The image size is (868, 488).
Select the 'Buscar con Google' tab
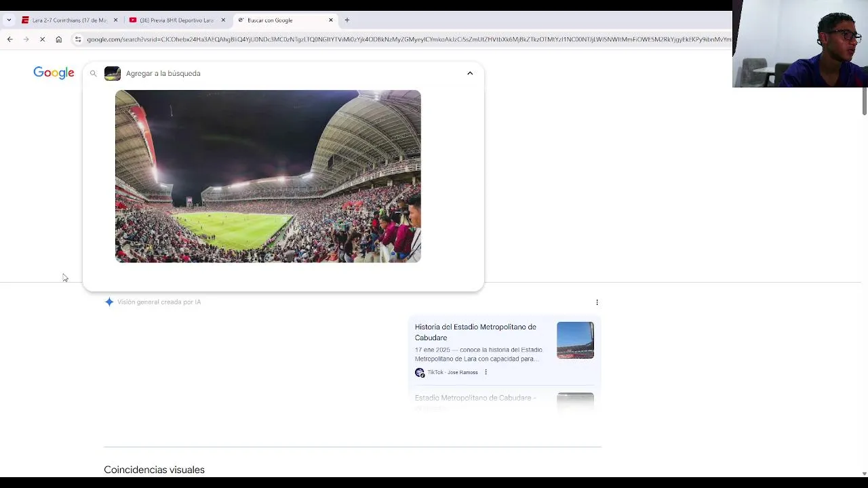pos(285,20)
